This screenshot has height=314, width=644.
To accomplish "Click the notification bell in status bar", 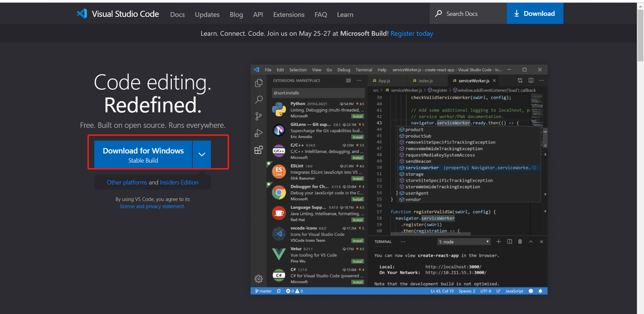I will coord(541,291).
